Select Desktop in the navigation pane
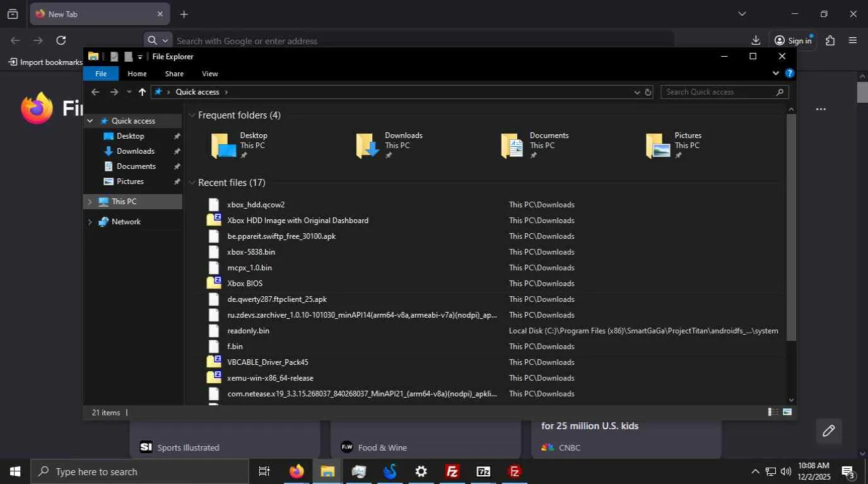 pos(130,136)
